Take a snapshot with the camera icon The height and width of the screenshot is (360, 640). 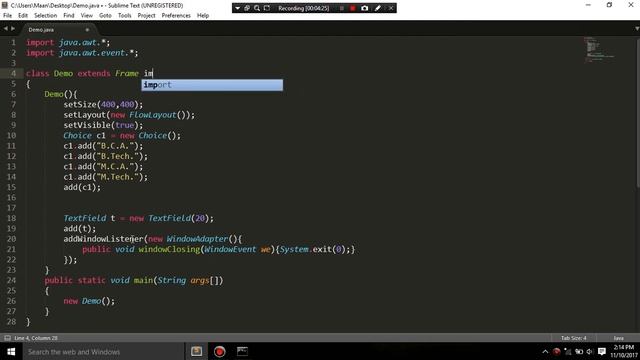(x=364, y=8)
